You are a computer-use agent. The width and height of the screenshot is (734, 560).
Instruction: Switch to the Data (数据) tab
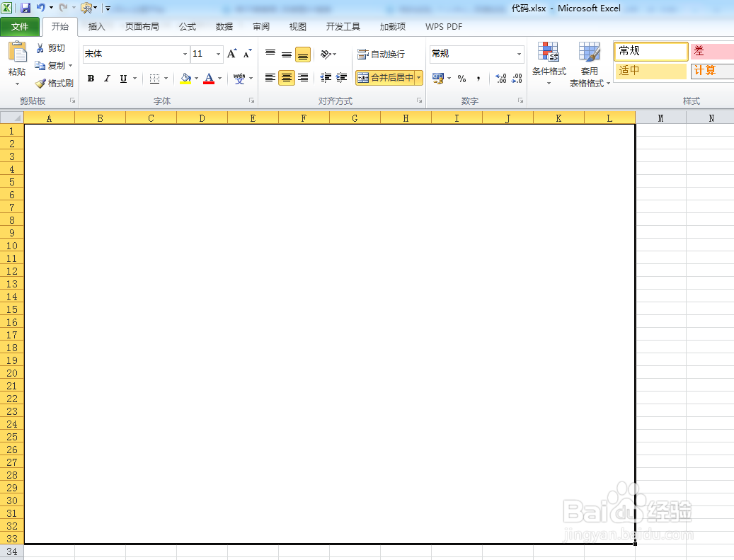coord(224,27)
